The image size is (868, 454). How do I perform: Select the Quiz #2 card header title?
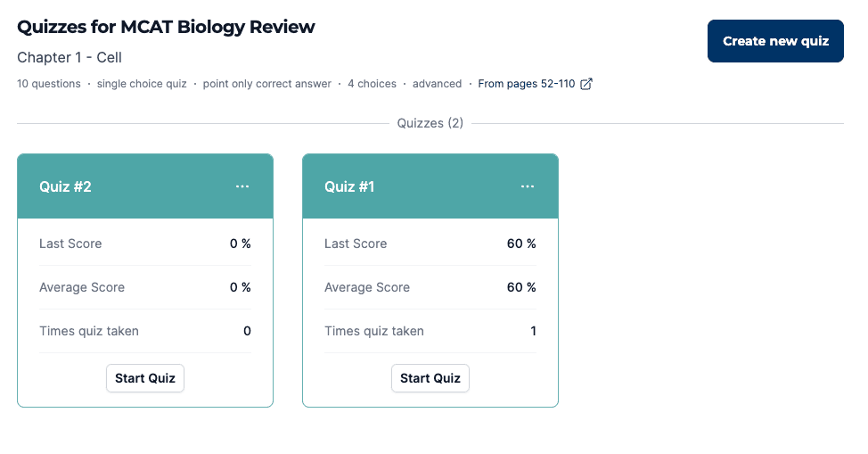point(65,186)
